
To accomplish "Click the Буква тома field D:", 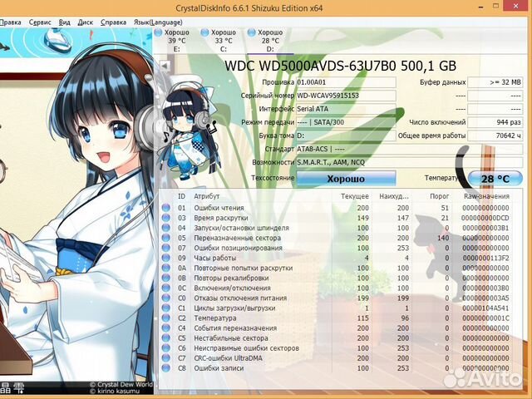I will 346,135.
